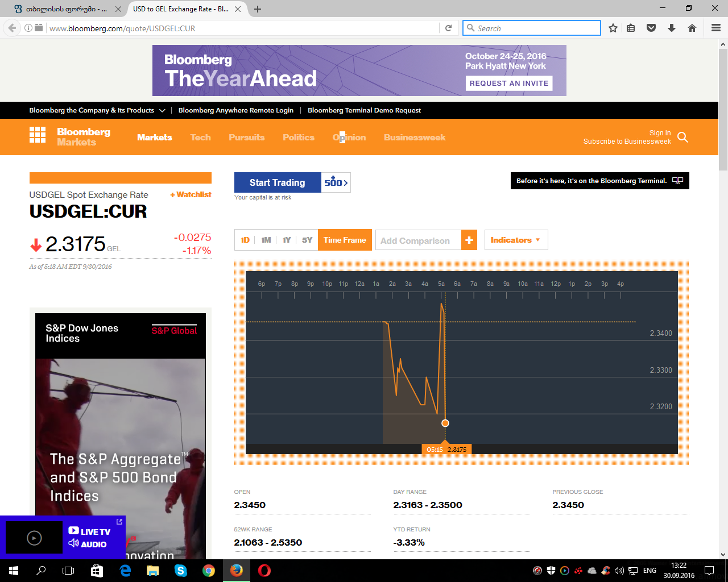Open the Businessweek section
This screenshot has width=728, height=582.
click(x=415, y=137)
